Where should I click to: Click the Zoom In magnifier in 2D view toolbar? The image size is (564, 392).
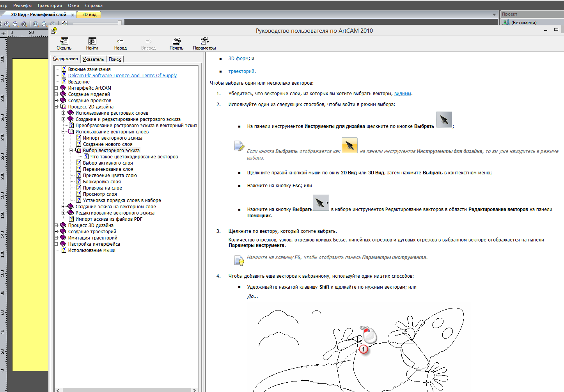(7, 24)
